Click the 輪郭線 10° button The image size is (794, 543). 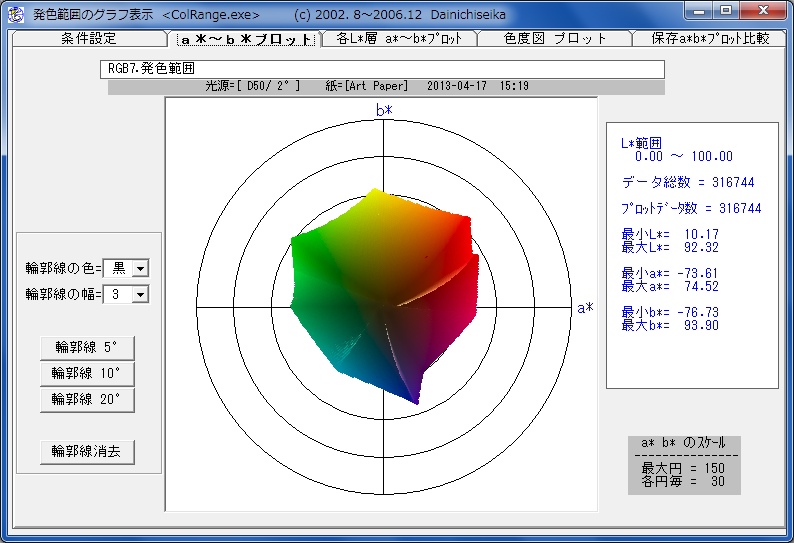tap(87, 374)
